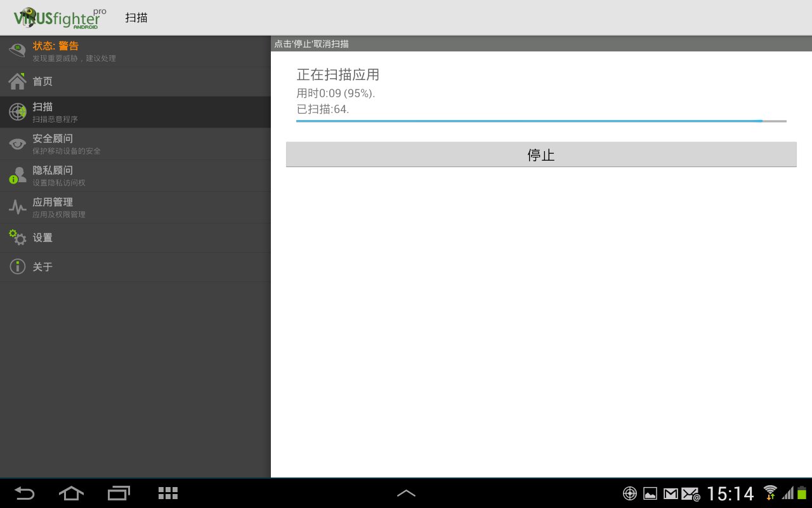812x508 pixels.
Task: Tap the VIRUSfighter pro logo
Action: pos(60,18)
